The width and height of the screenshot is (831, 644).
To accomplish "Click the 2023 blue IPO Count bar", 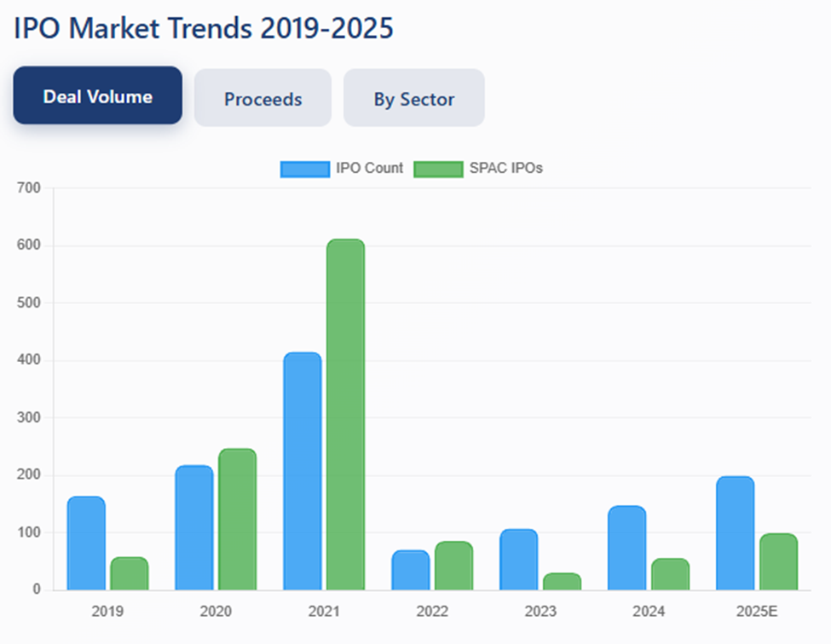I will [x=518, y=559].
